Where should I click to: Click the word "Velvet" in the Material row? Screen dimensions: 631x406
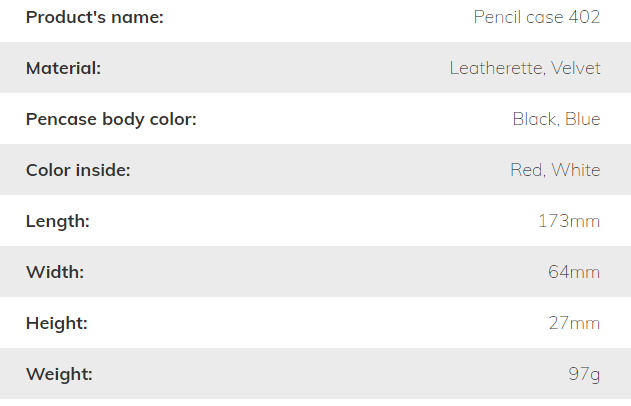575,68
